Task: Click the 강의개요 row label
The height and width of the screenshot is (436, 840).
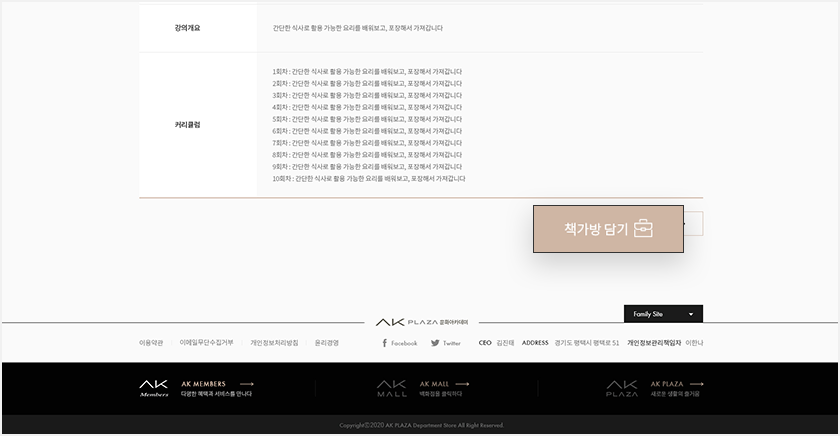Action: [x=187, y=28]
